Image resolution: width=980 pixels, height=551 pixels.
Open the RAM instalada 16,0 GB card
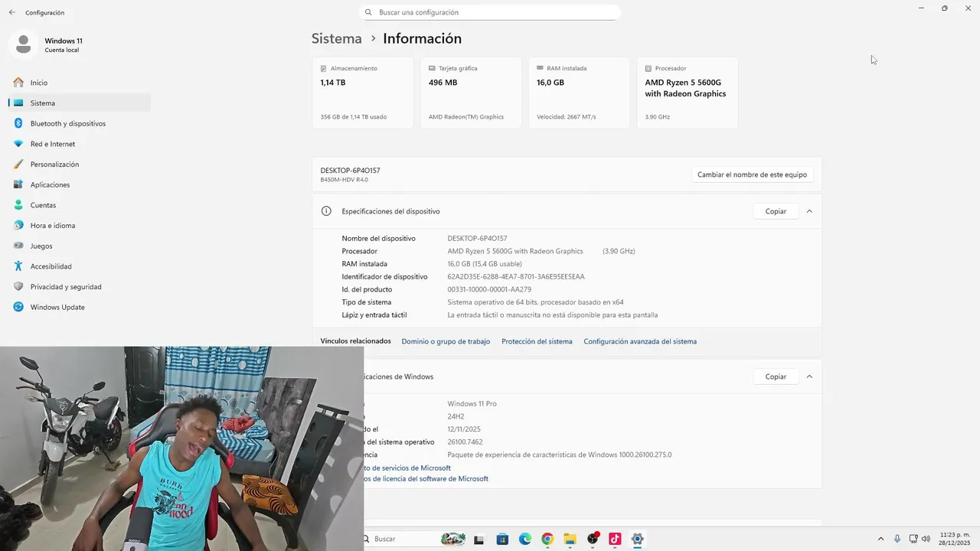point(579,93)
